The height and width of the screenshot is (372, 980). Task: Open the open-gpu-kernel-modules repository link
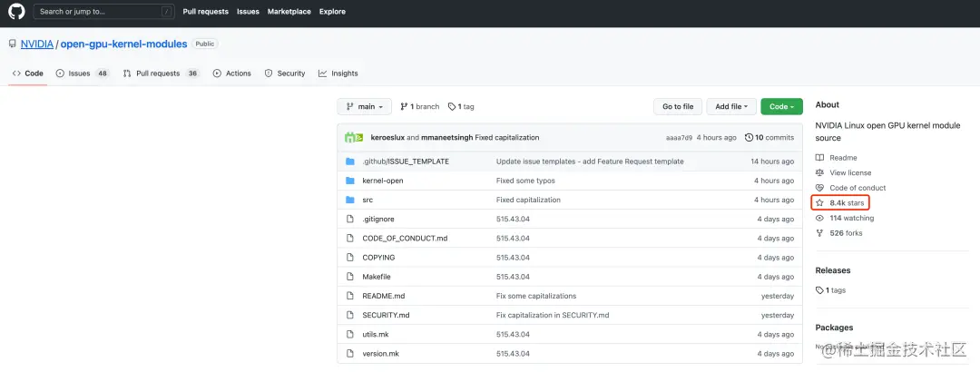[123, 44]
